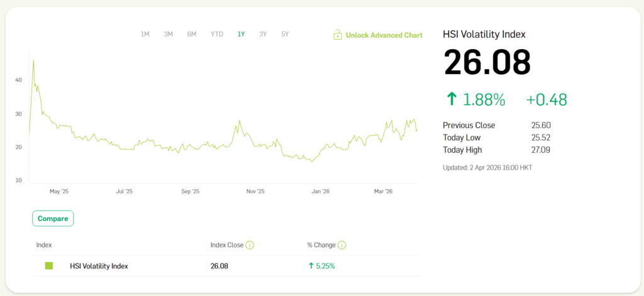Click the Jan '26 x-axis label
The width and height of the screenshot is (644, 296).
point(321,191)
